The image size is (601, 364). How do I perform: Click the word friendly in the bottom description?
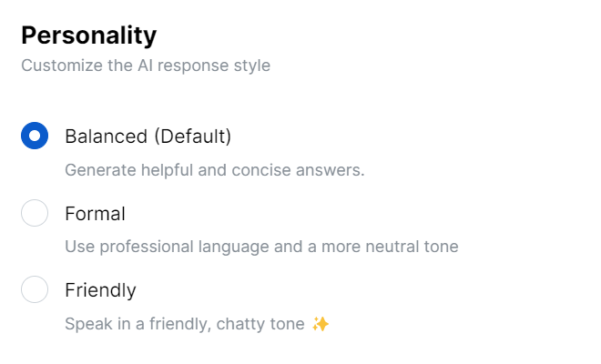(180, 324)
